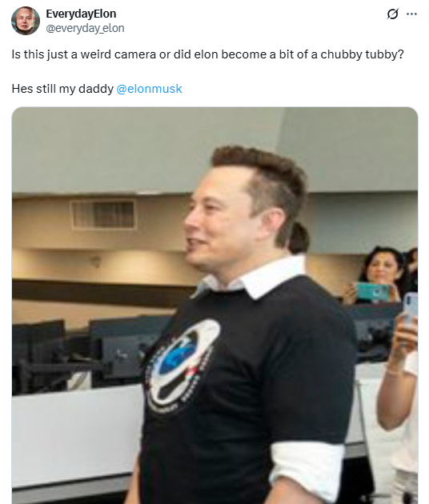Click the tweet's first line about weird camera

pyautogui.click(x=207, y=54)
